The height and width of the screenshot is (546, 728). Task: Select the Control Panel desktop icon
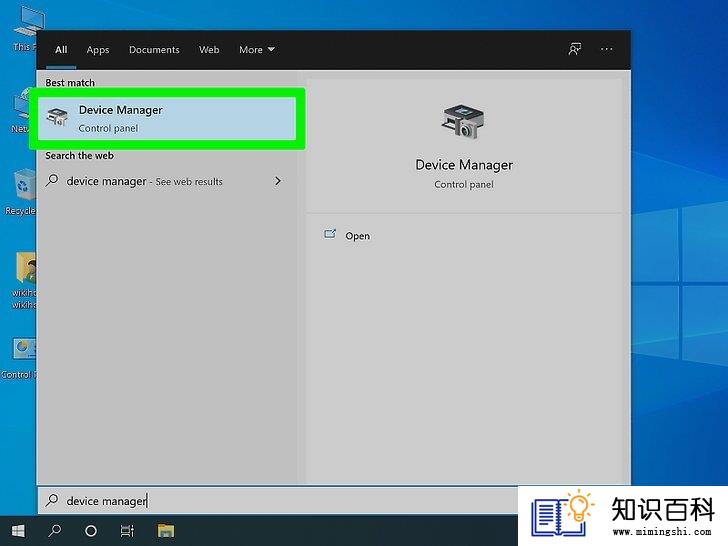[20, 358]
